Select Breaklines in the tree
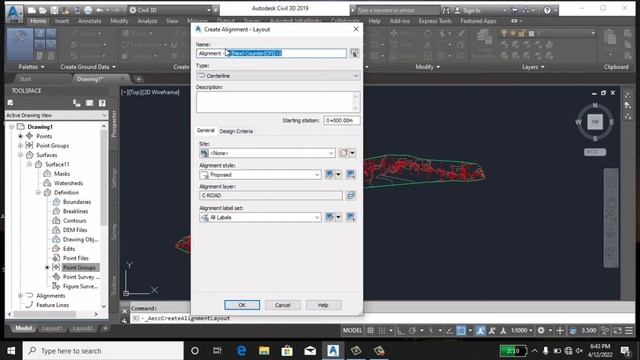 [76, 211]
